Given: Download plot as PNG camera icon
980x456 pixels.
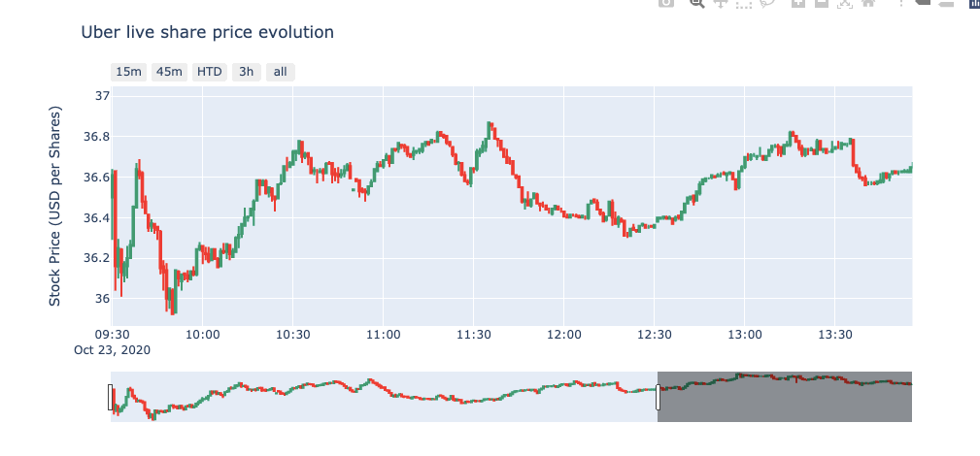Looking at the screenshot, I should pyautogui.click(x=666, y=3).
